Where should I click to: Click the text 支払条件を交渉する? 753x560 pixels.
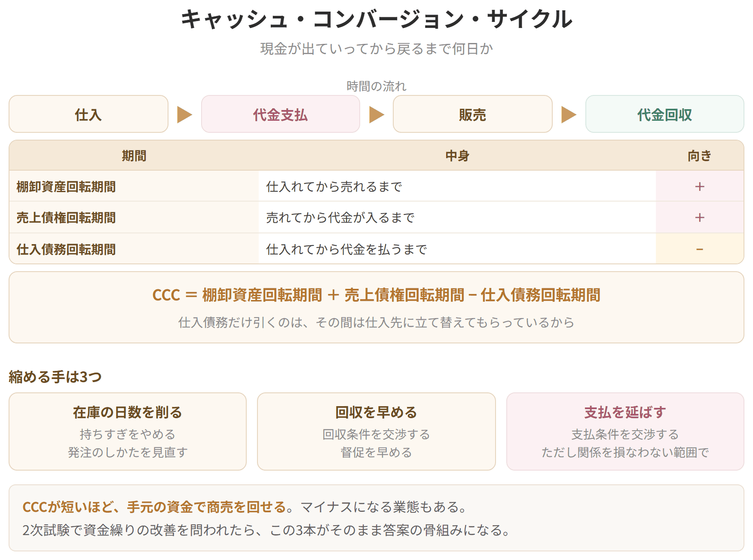pos(625,435)
